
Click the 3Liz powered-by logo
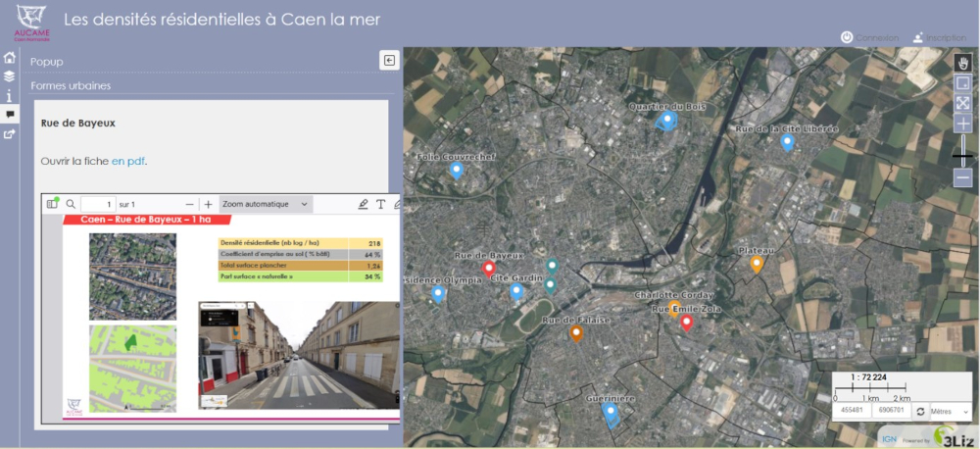pyautogui.click(x=955, y=436)
